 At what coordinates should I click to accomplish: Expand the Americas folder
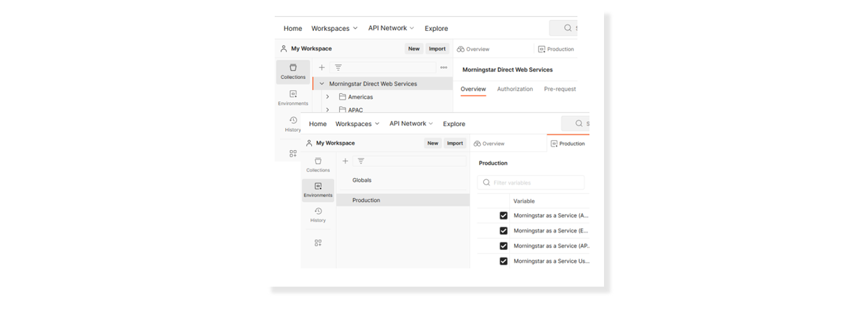[x=327, y=97]
